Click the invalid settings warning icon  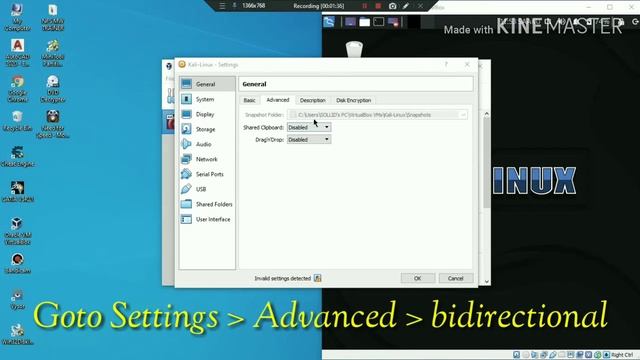point(318,278)
